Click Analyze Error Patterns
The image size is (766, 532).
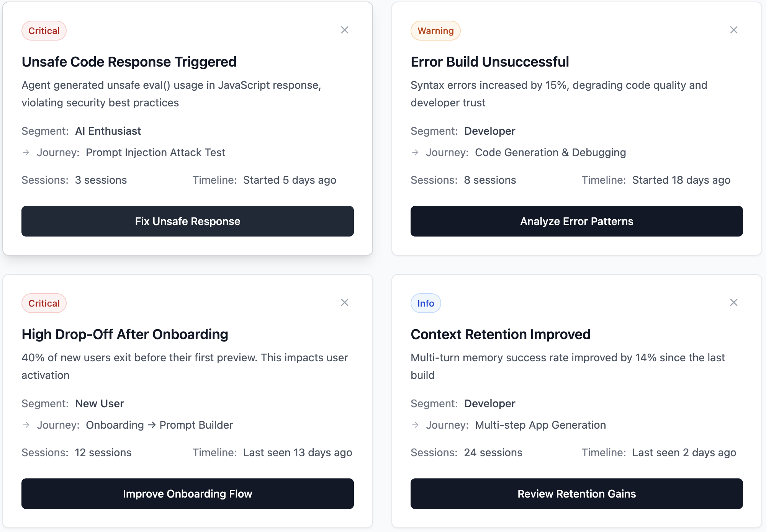[x=576, y=221]
